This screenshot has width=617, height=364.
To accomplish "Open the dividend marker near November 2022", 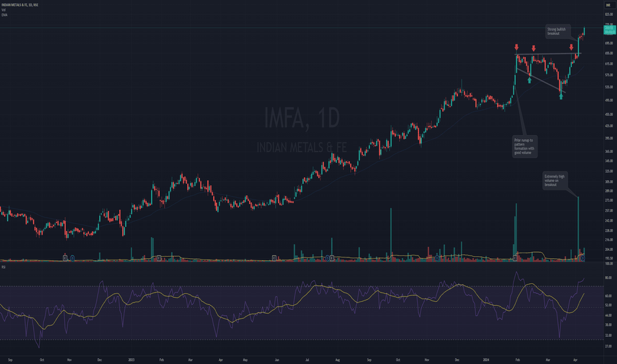I will pos(72,258).
